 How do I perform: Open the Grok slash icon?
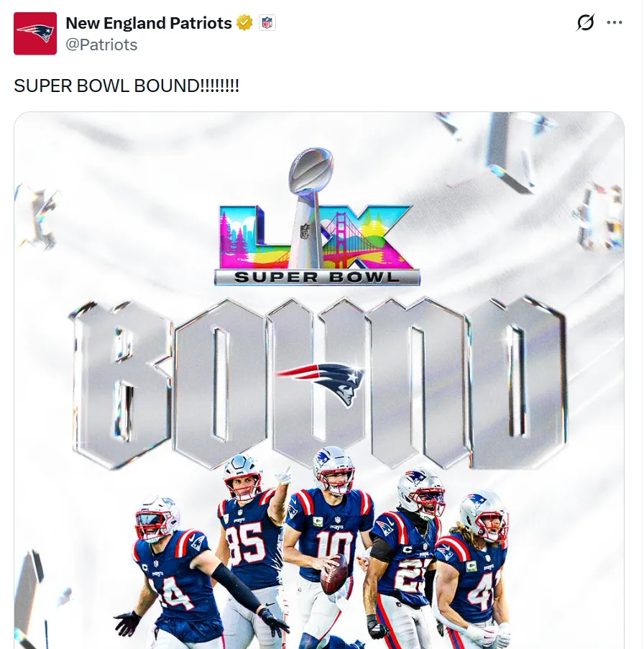point(585,22)
